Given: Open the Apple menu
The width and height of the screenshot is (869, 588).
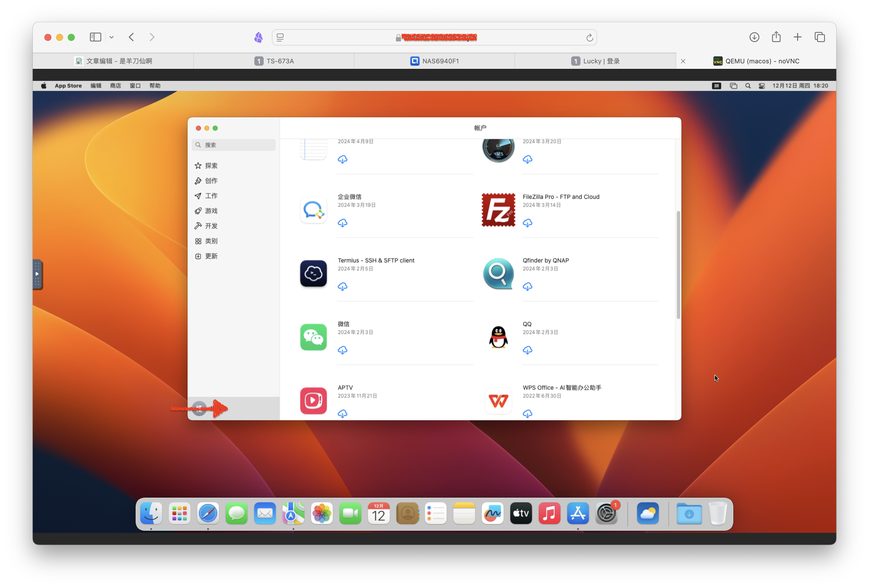Looking at the screenshot, I should click(x=44, y=86).
